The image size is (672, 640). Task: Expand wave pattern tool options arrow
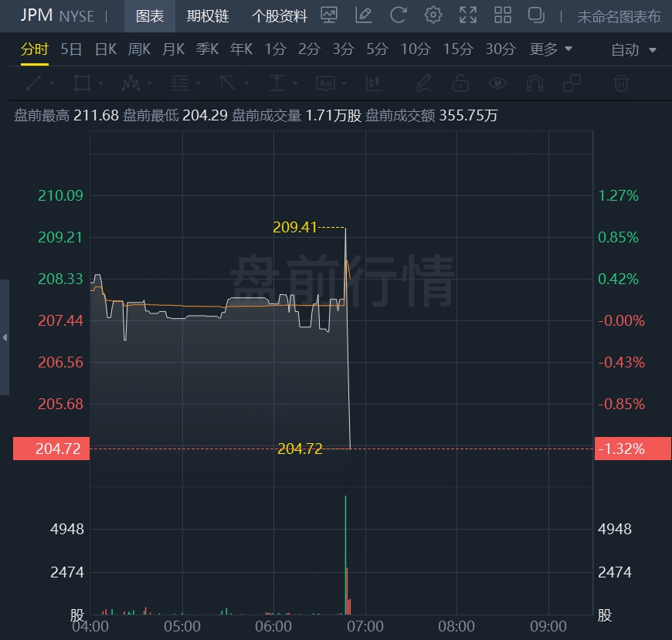[x=150, y=83]
